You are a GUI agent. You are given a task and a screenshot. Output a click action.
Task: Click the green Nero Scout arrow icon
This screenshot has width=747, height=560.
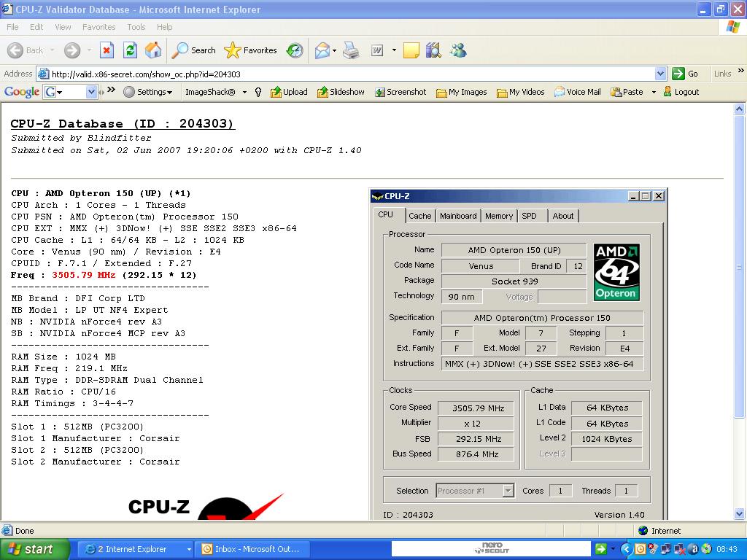point(600,549)
